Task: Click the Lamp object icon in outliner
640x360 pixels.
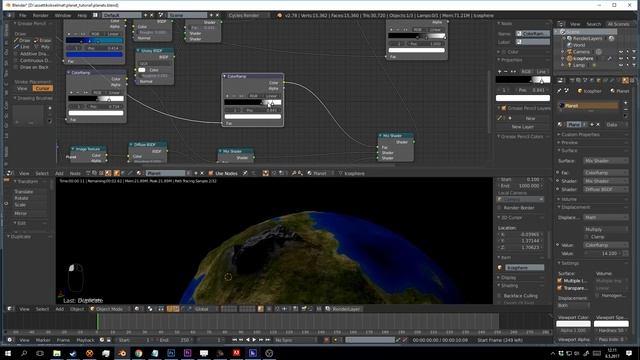Action: click(569, 65)
